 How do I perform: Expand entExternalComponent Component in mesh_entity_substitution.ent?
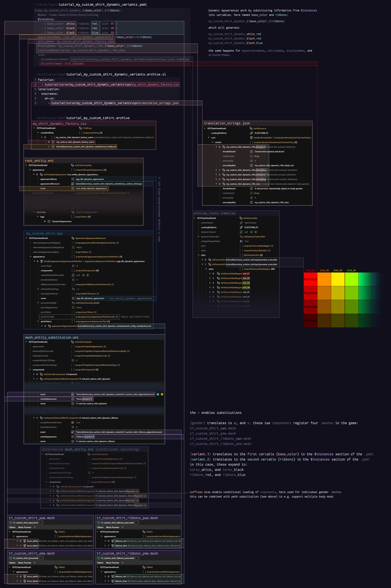point(34,374)
